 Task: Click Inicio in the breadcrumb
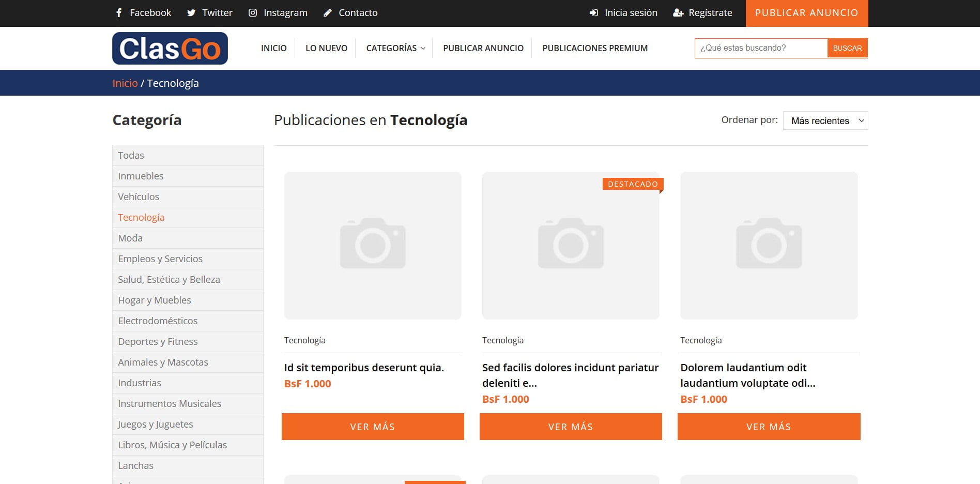(x=125, y=83)
